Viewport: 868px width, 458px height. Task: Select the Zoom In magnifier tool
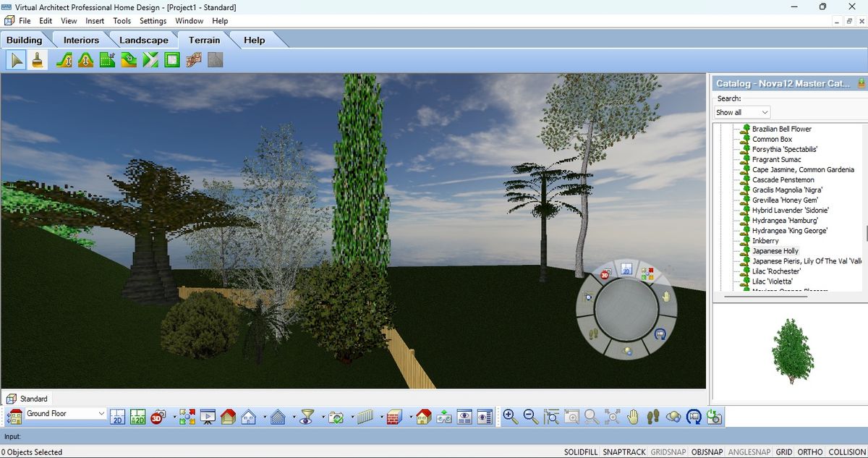point(510,417)
